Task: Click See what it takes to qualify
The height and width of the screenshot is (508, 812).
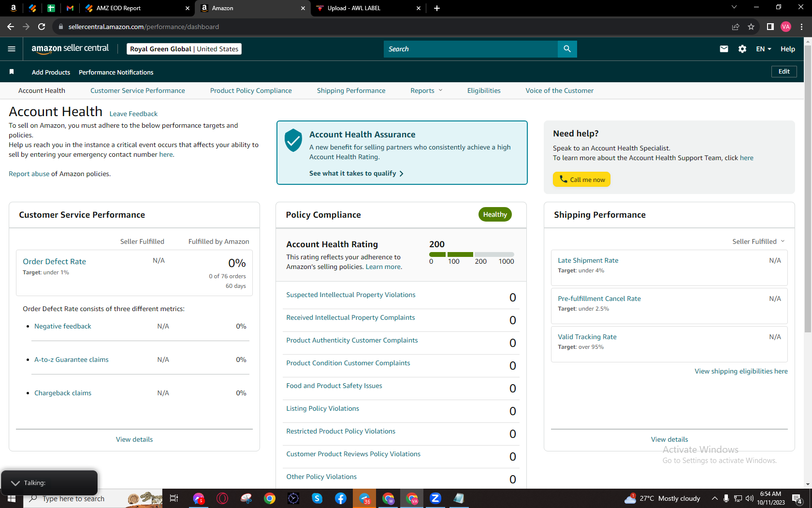Action: (x=356, y=173)
